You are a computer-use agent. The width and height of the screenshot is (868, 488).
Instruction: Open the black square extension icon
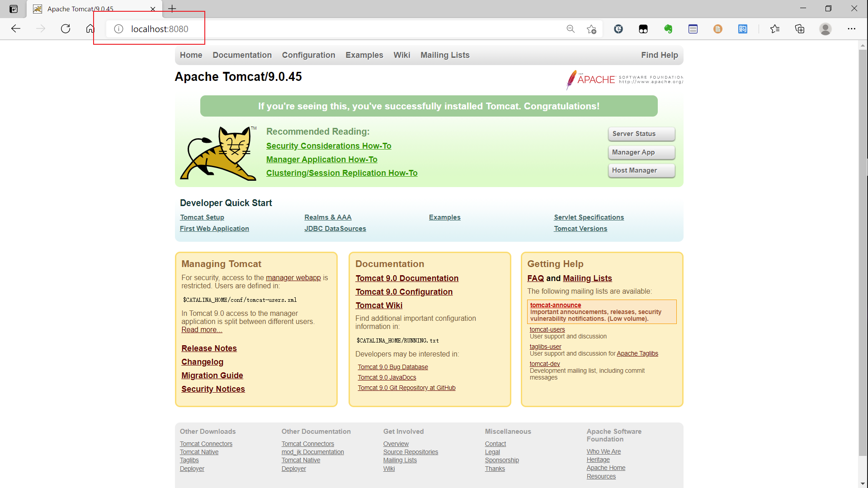pos(643,29)
